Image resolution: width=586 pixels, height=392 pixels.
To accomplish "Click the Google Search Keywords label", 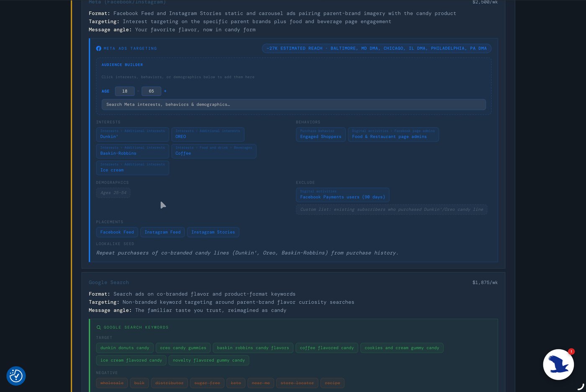I will 136,328.
